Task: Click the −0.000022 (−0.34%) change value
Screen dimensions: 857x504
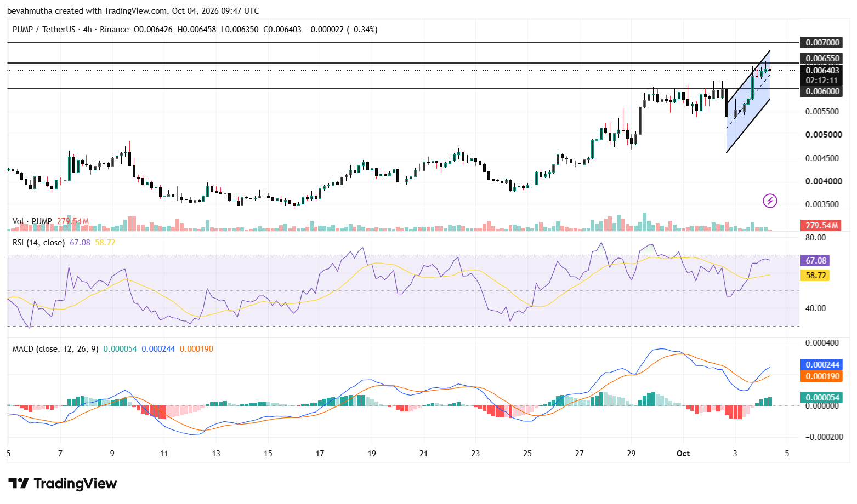Action: (342, 30)
